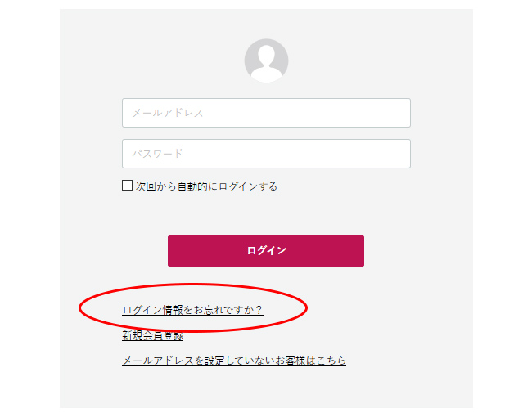The width and height of the screenshot is (532, 417).
Task: Toggle the remember-me login option
Action: coord(127,186)
